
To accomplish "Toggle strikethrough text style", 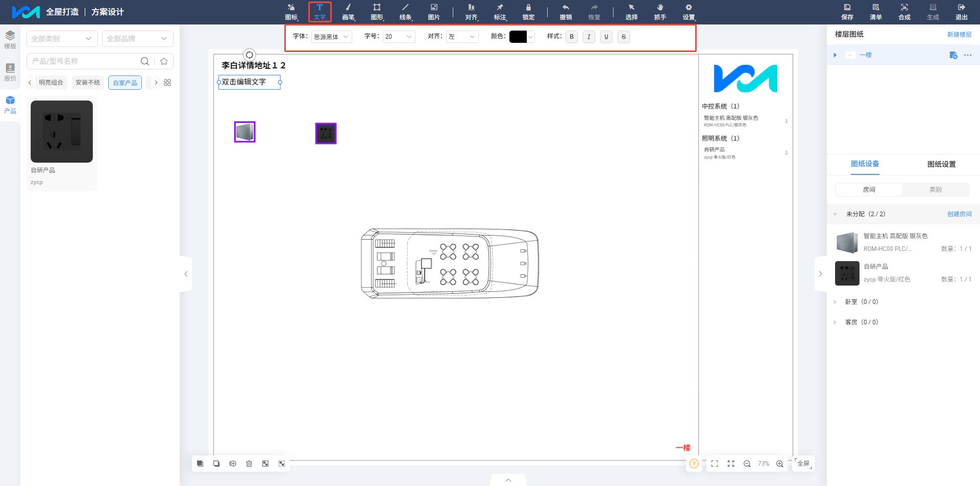I will pos(624,37).
